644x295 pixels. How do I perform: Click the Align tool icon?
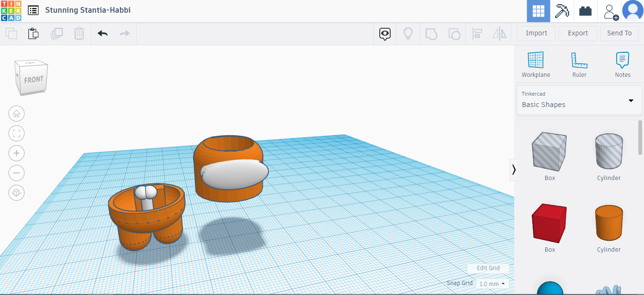(477, 33)
